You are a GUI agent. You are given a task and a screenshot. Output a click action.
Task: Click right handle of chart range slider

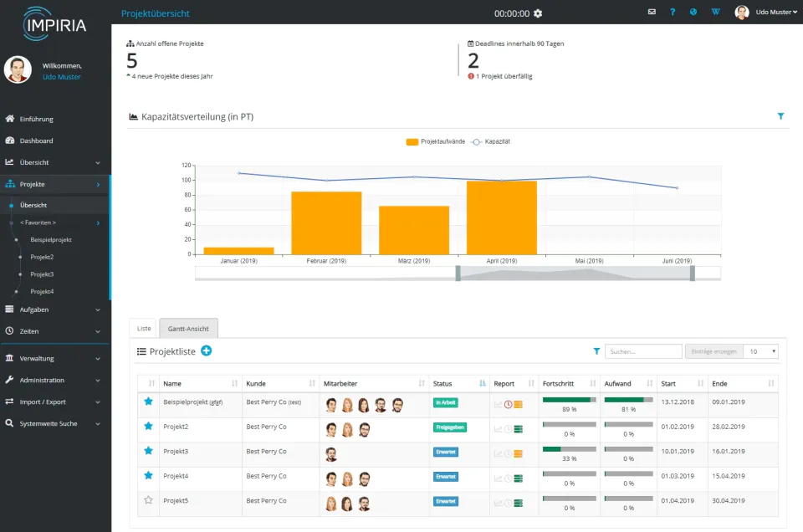[693, 274]
